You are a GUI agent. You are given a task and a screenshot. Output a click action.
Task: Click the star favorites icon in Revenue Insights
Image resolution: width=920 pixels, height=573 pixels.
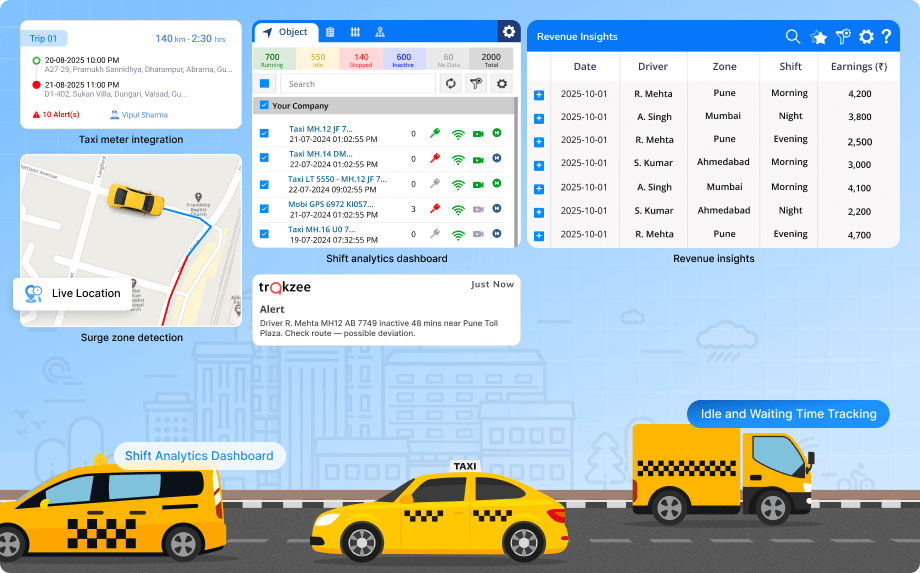coord(819,37)
